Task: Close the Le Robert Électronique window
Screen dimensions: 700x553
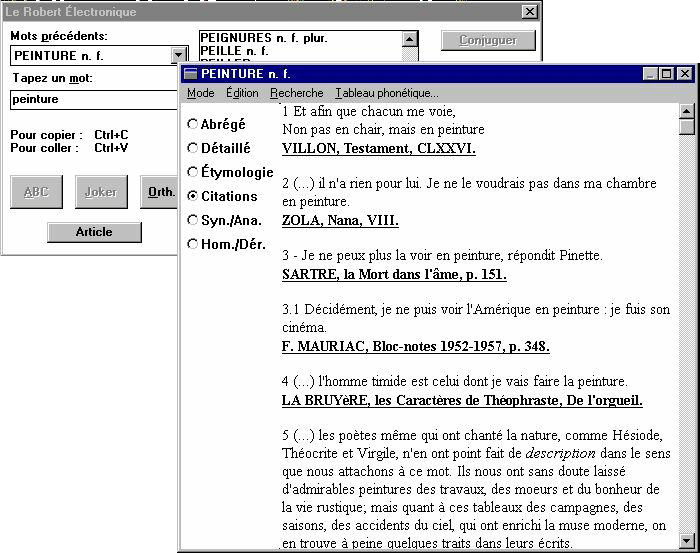Action: click(529, 12)
